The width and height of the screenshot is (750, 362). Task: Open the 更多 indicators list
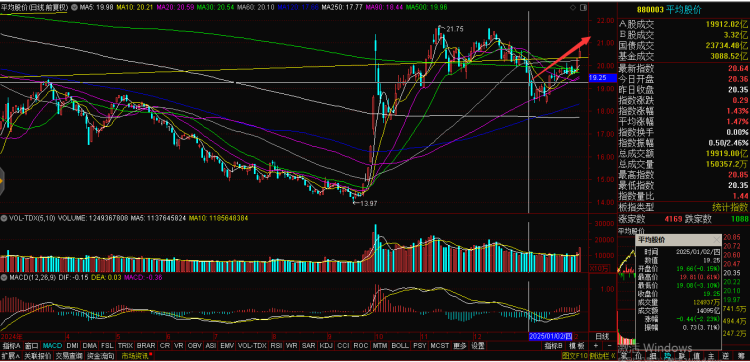coord(460,346)
